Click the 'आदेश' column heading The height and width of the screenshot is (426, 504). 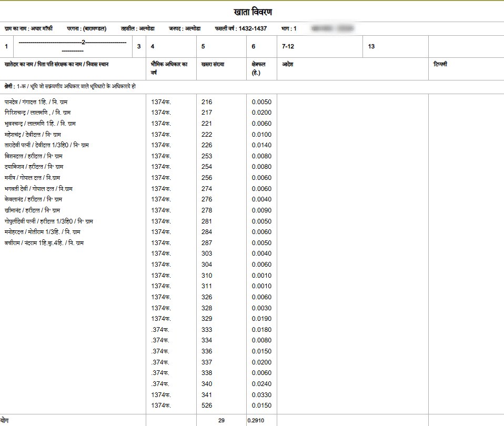click(x=287, y=64)
